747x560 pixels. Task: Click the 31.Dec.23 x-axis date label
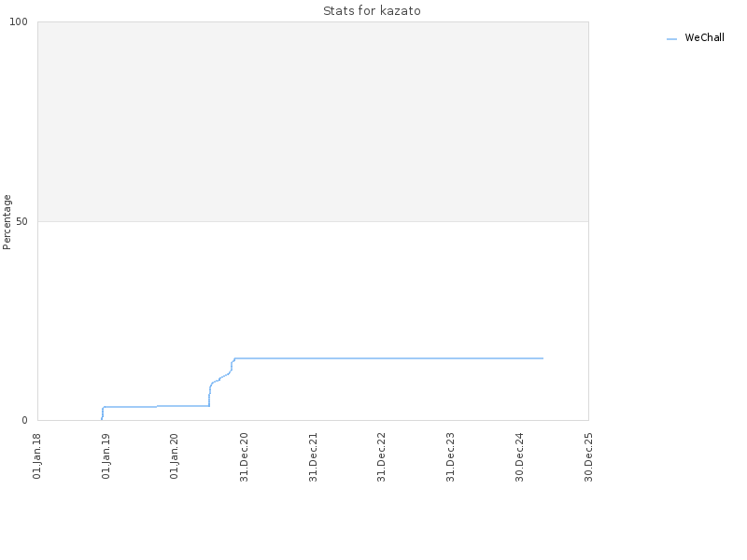[x=450, y=457]
